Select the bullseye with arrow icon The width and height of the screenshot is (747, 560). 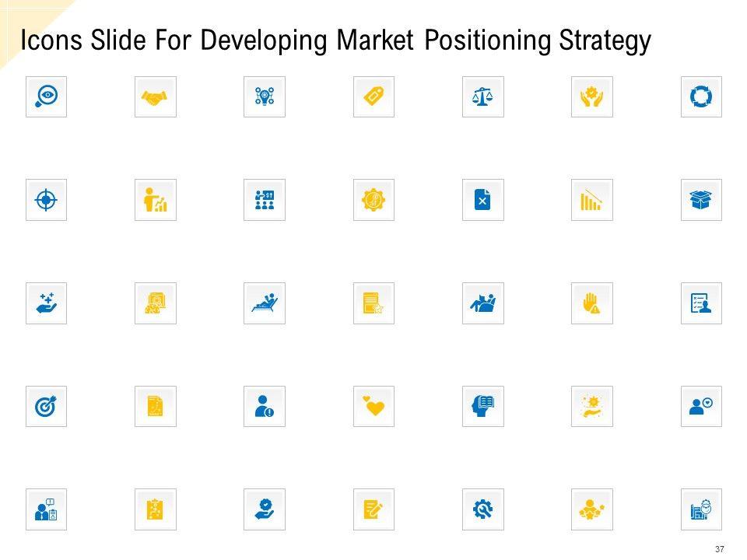point(46,406)
